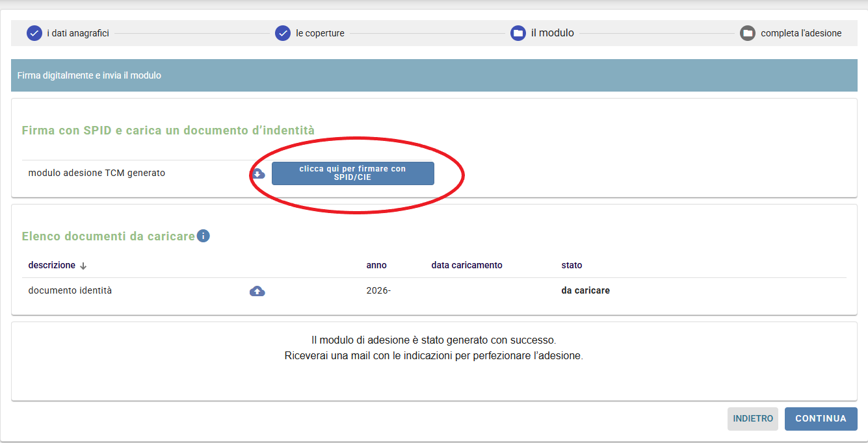Click the checkmark icon for le coperture
Screen dimensions: 868x443
[x=283, y=33]
